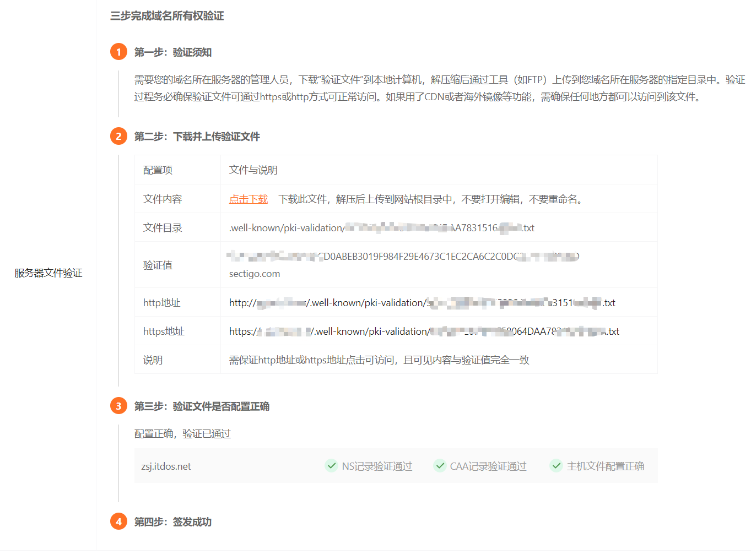Click the 第三步：验证文件是否配置正确 heading
The width and height of the screenshot is (751, 560).
tap(202, 406)
